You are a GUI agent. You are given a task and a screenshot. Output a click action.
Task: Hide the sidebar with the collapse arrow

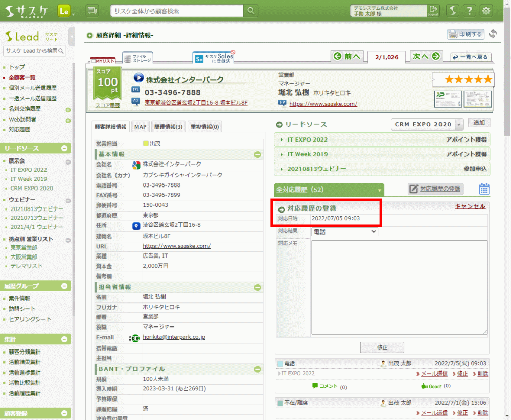point(72,36)
